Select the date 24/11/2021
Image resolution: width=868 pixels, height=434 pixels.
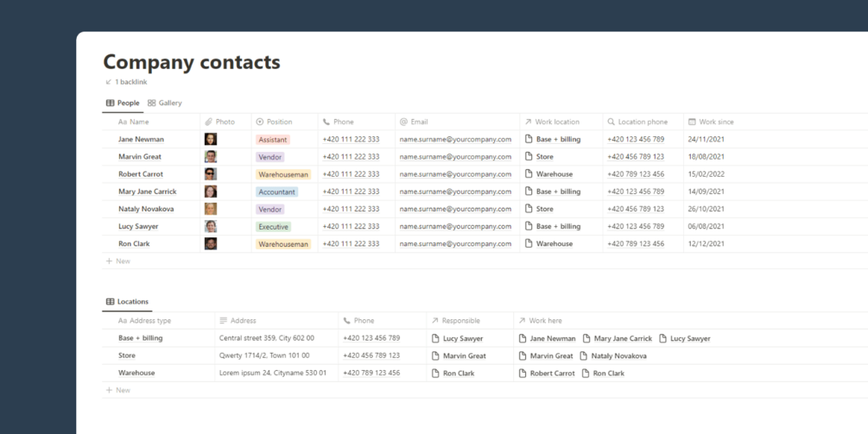point(706,139)
